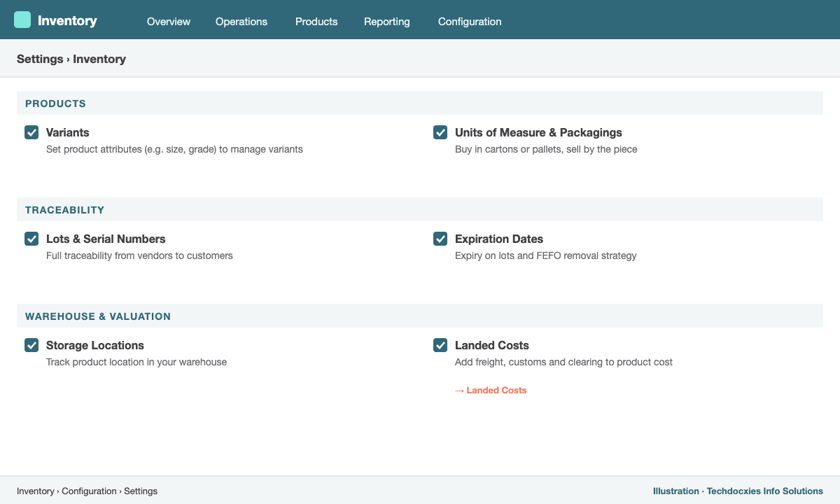
Task: Open the Operations menu
Action: (x=241, y=21)
